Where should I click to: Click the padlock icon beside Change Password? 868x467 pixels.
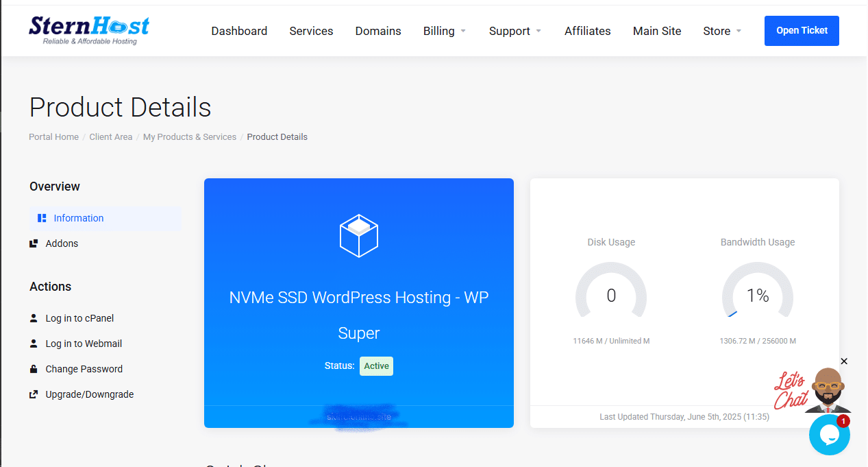[x=34, y=369]
